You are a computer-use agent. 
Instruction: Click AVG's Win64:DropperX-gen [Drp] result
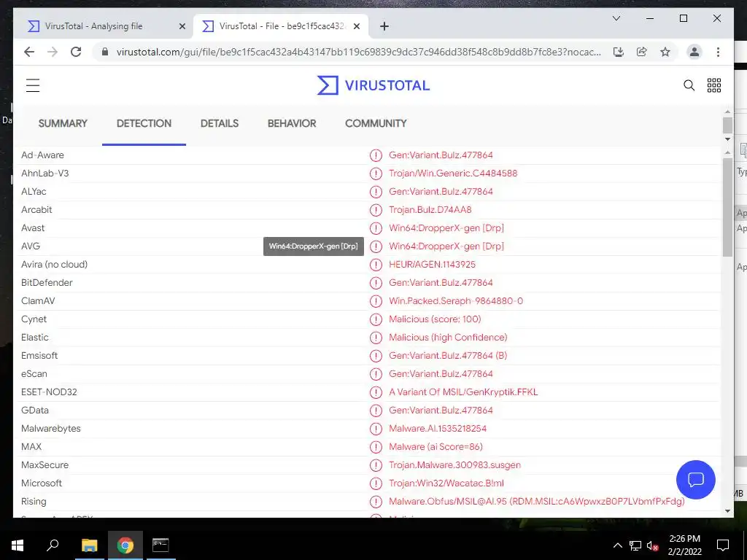click(x=446, y=246)
